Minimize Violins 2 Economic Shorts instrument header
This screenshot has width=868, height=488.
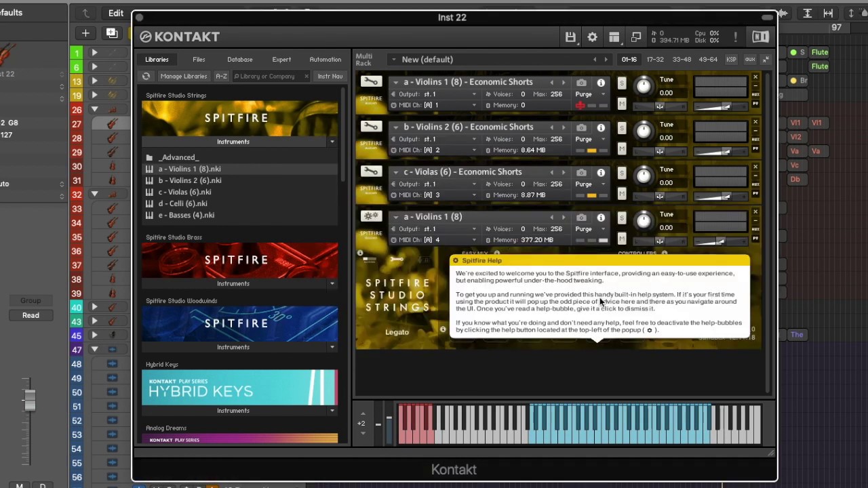pyautogui.click(x=755, y=130)
